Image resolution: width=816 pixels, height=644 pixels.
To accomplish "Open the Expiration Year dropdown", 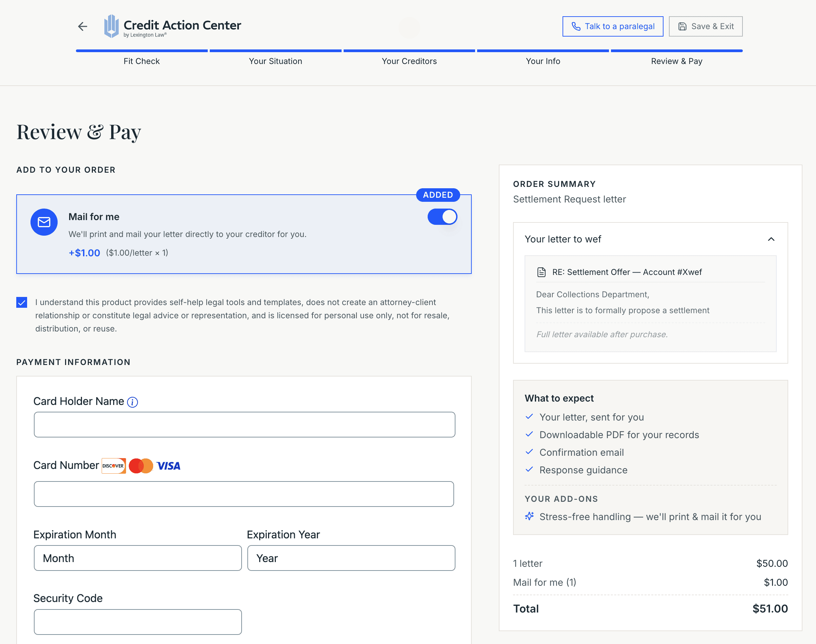I will click(x=351, y=558).
